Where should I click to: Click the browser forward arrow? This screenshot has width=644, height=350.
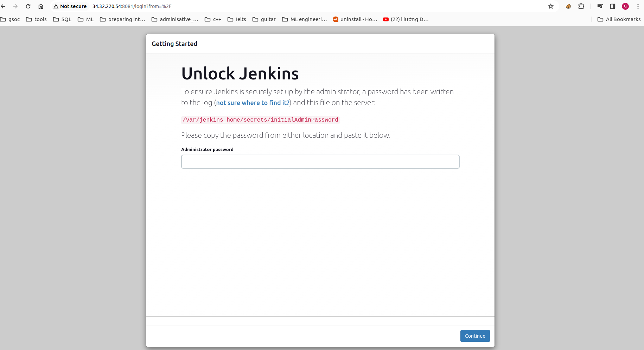click(x=15, y=6)
